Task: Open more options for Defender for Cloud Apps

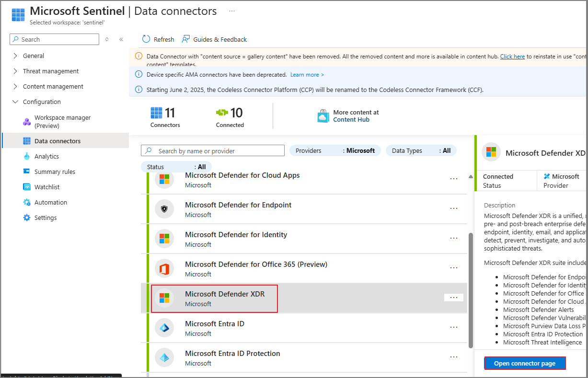Action: (454, 179)
